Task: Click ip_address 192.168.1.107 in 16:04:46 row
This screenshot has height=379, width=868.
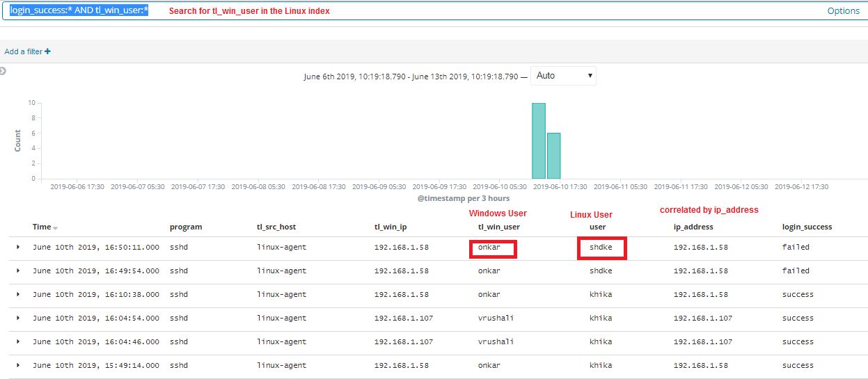Action: tap(703, 342)
